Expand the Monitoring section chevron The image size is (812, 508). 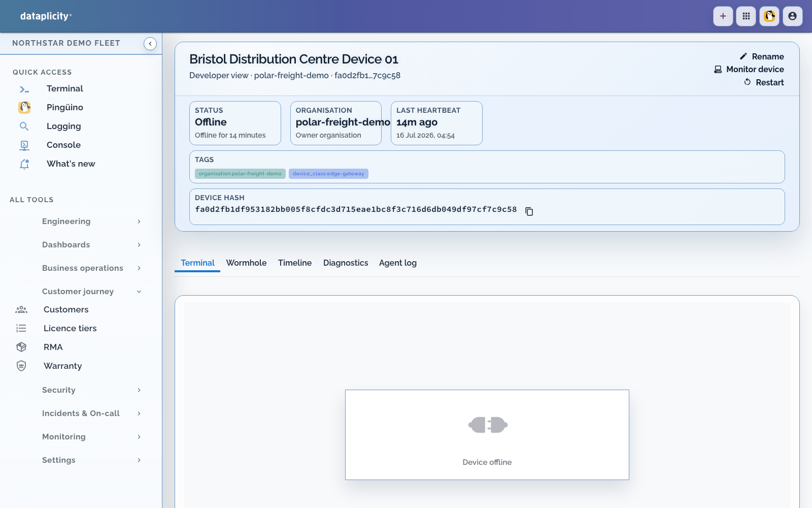point(139,437)
